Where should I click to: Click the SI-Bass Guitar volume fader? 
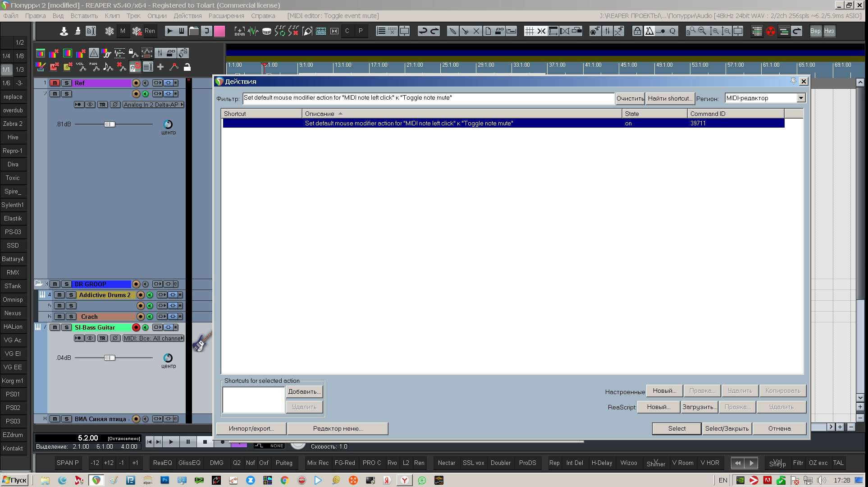(110, 358)
